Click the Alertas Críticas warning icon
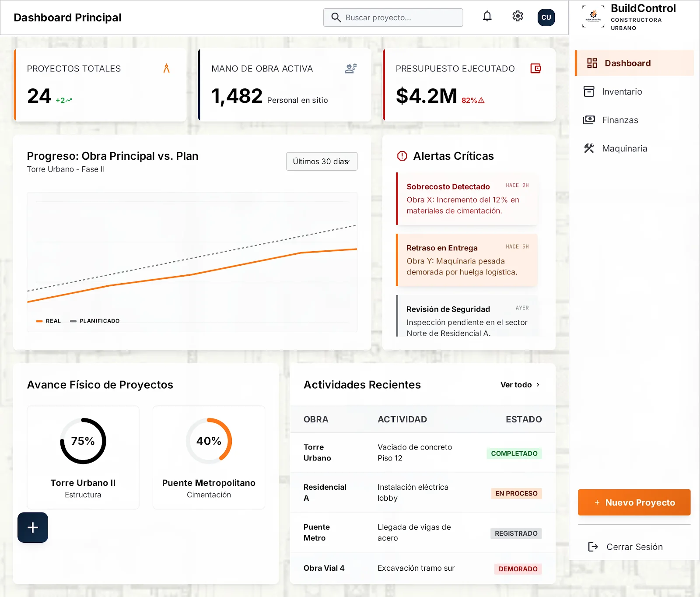Image resolution: width=700 pixels, height=597 pixels. point(402,156)
